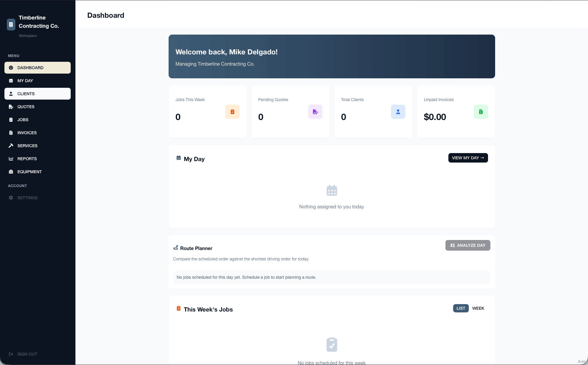Image resolution: width=588 pixels, height=365 pixels.
Task: Sign out of the workspace
Action: (x=23, y=354)
